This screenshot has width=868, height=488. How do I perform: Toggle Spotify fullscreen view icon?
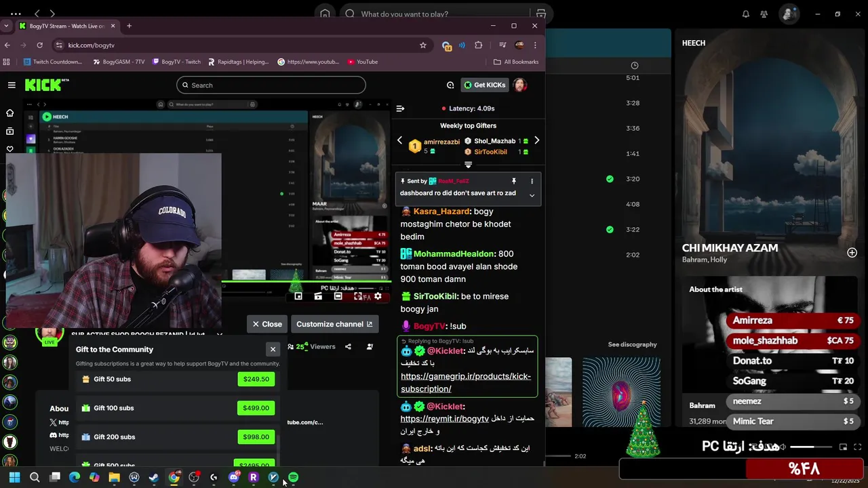(858, 447)
